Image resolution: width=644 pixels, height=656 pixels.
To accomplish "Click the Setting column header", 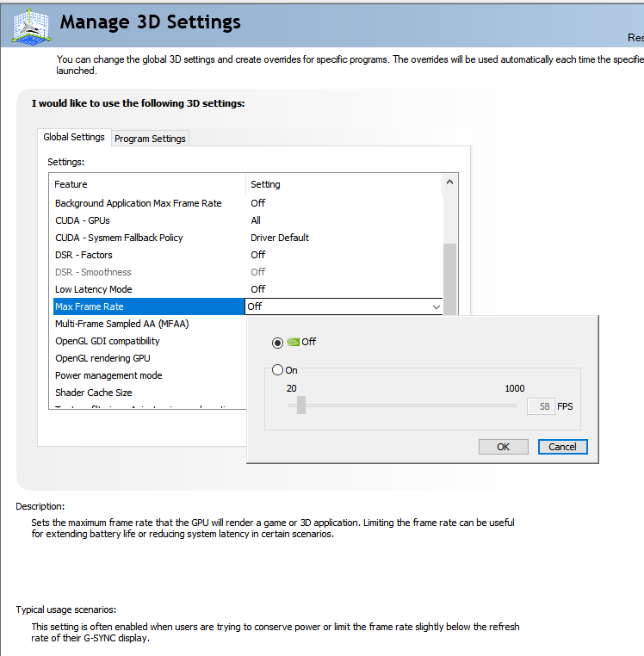I will coord(344,184).
